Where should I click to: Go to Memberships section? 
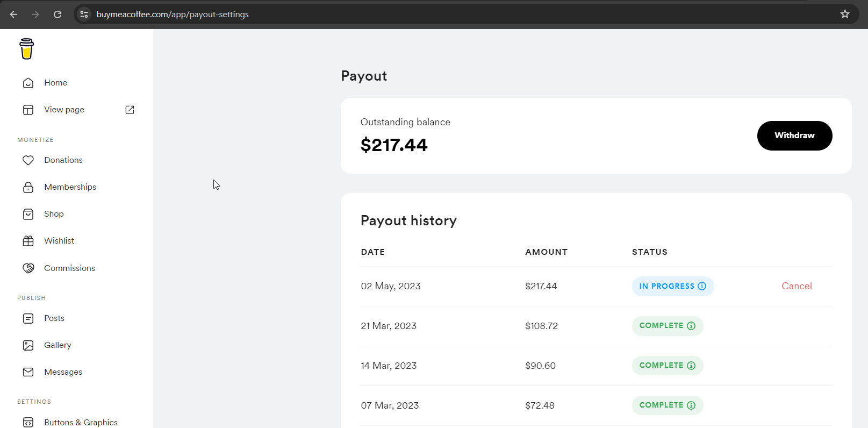70,187
